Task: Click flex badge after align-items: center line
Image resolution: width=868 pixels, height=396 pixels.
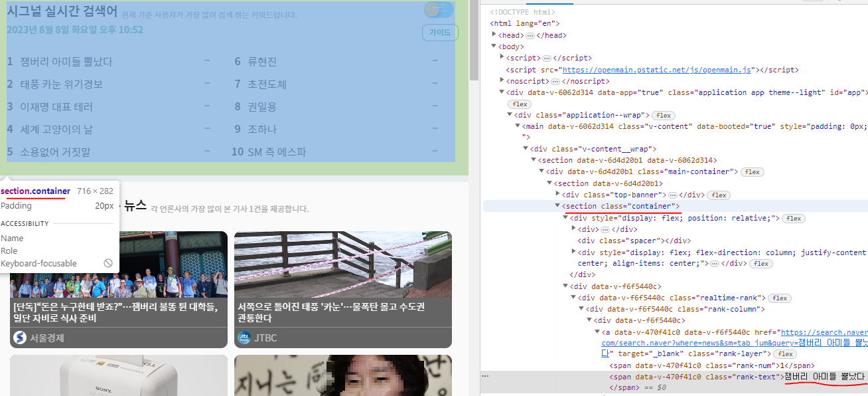Action: click(761, 264)
